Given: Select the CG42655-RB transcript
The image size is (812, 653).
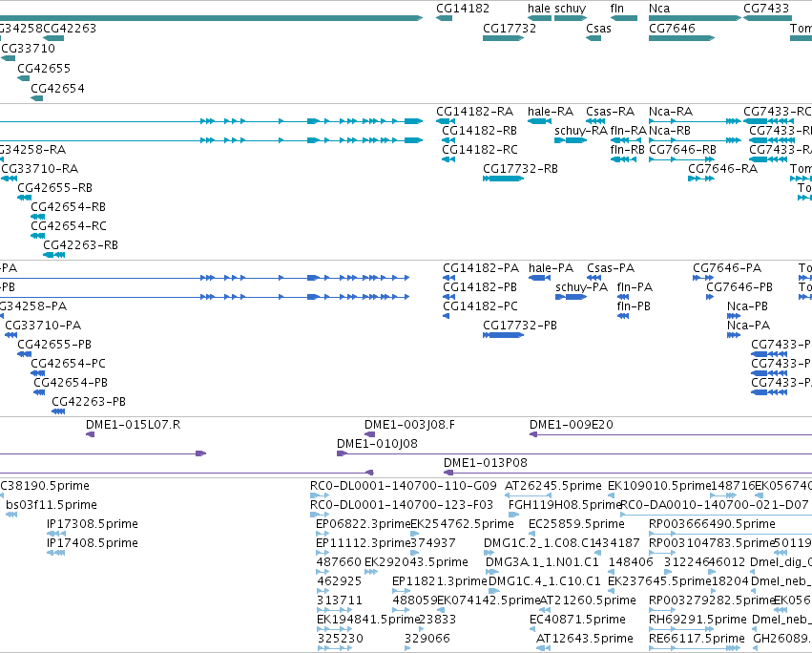Looking at the screenshot, I should tap(55, 188).
